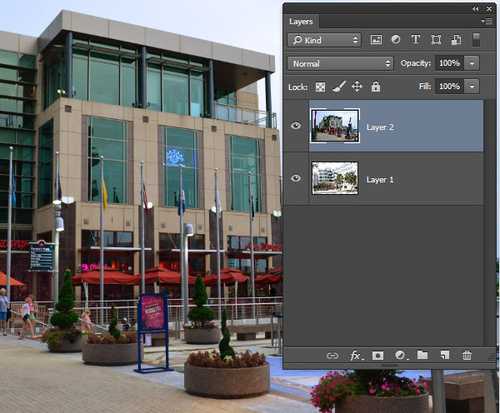Screen dimensions: 500x413
Task: Toggle layer filtering switch on or off
Action: tap(476, 40)
